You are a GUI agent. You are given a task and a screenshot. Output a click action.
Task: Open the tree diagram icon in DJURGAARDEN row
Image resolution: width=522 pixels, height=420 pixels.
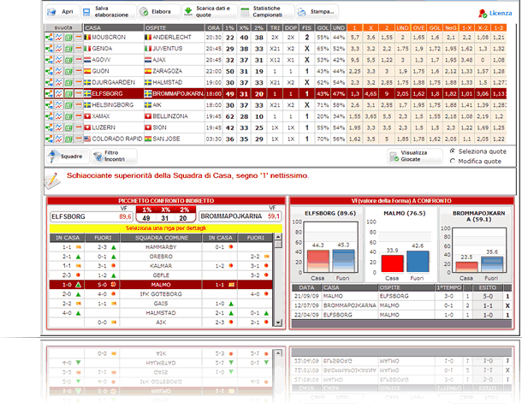coord(49,82)
